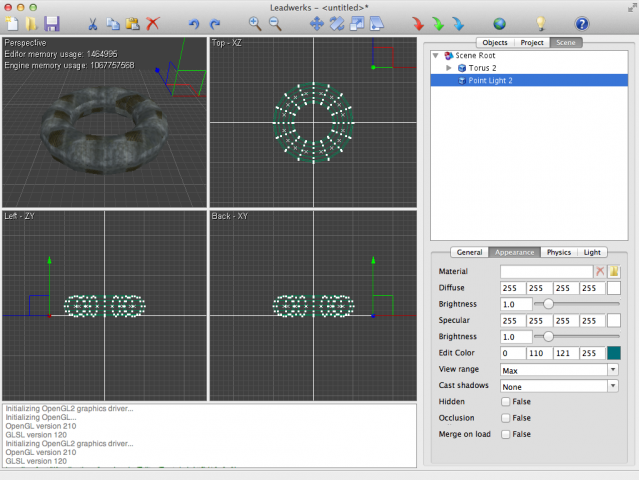Image resolution: width=639 pixels, height=480 pixels.
Task: Toggle the Occlusion checkbox
Action: [506, 417]
